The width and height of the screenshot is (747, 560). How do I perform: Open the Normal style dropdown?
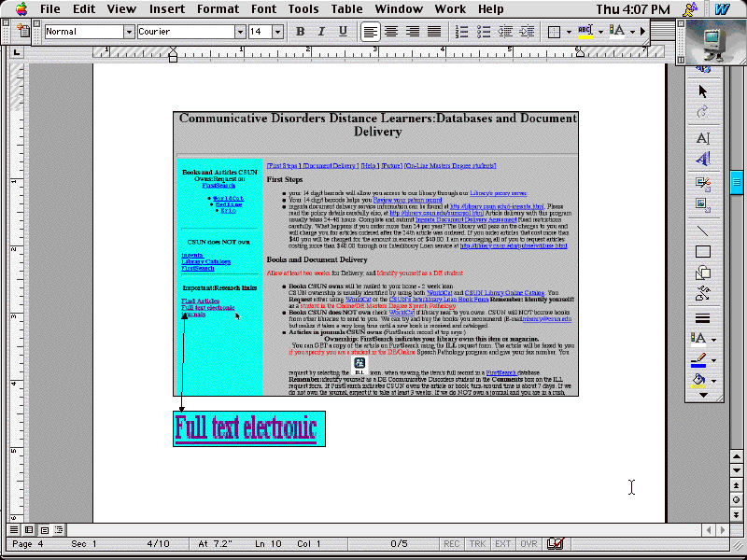(x=126, y=32)
